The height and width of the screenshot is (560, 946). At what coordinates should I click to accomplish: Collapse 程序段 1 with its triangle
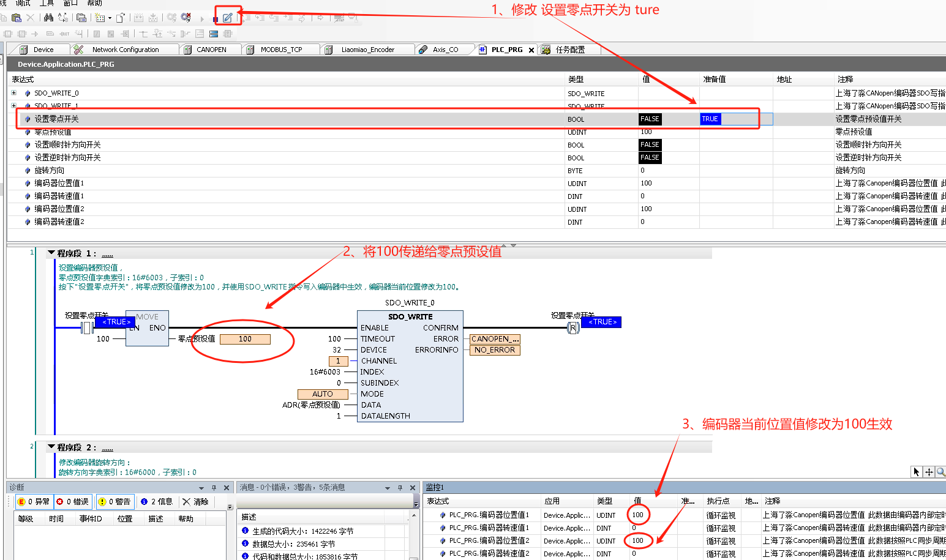51,252
